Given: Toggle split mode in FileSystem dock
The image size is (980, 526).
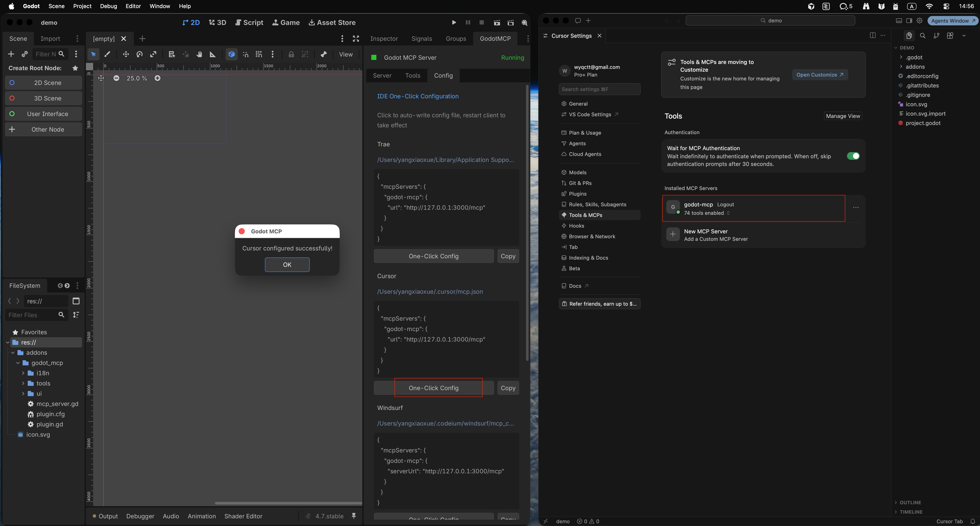Looking at the screenshot, I should coord(76,301).
